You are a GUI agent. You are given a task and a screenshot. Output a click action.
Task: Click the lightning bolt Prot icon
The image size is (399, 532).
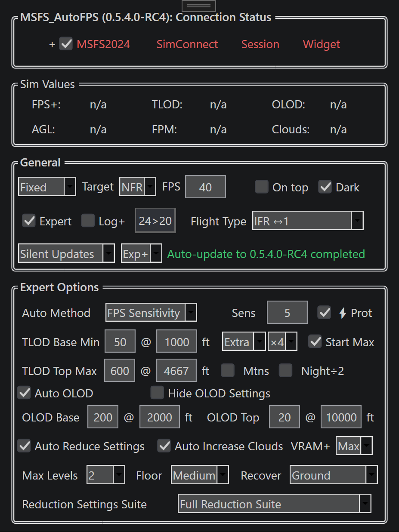pyautogui.click(x=343, y=313)
